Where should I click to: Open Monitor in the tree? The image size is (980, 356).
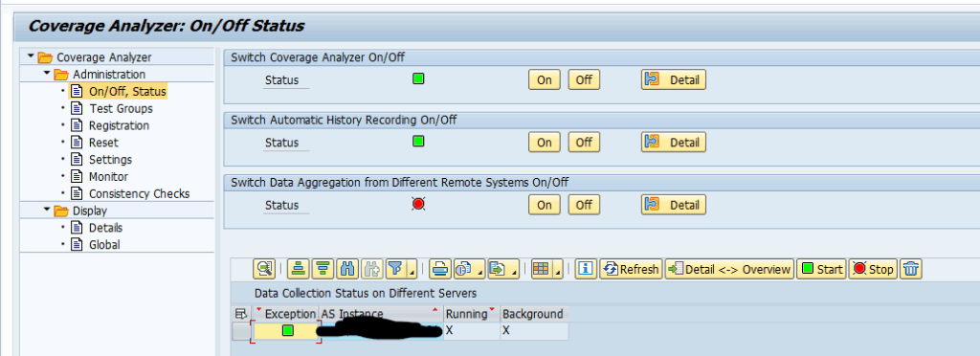point(108,177)
